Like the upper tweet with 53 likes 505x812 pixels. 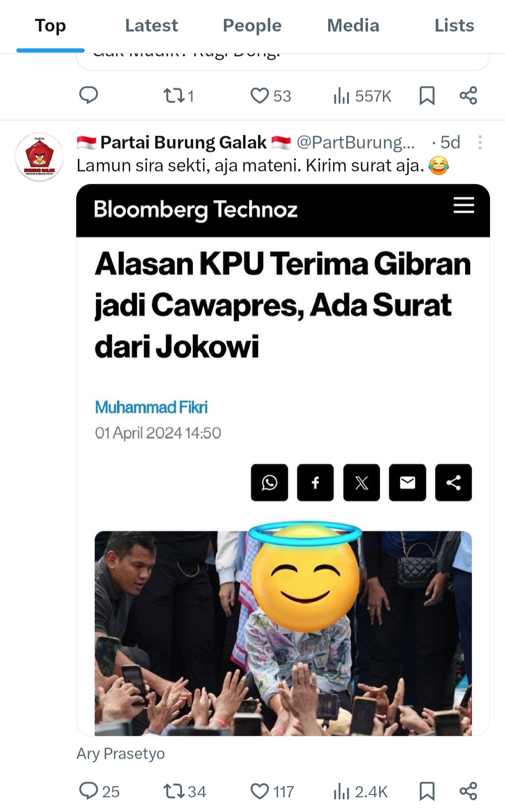271,96
